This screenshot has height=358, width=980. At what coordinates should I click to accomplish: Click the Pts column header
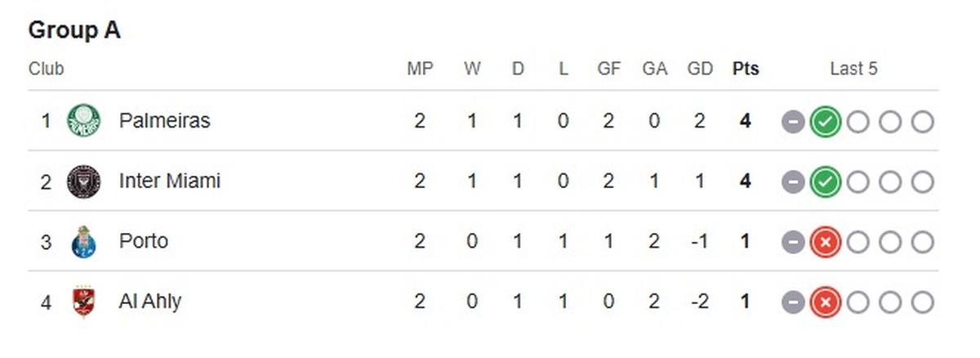pyautogui.click(x=745, y=69)
